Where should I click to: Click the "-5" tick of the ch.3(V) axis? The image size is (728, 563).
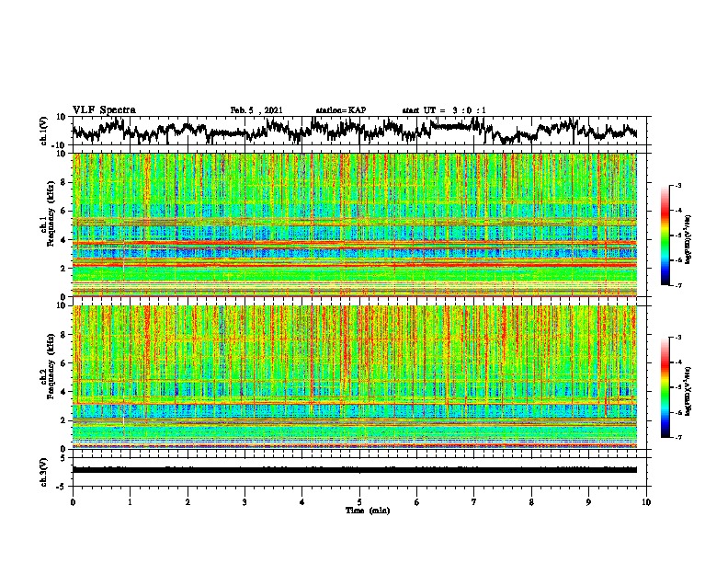[62, 487]
